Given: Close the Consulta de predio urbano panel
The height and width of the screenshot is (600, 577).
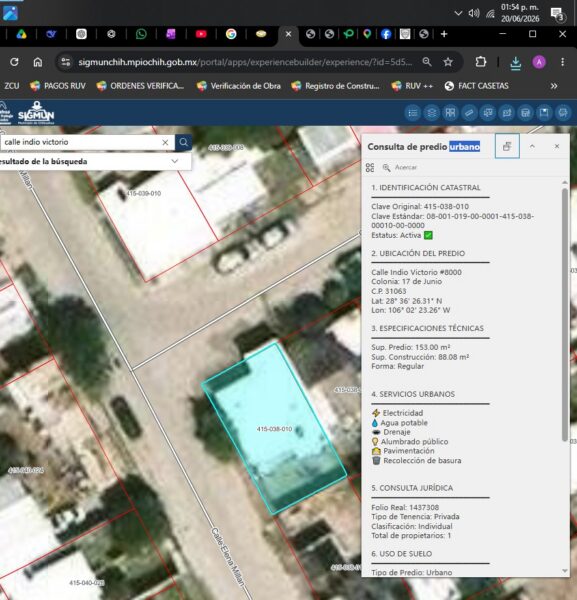Looking at the screenshot, I should [x=557, y=146].
